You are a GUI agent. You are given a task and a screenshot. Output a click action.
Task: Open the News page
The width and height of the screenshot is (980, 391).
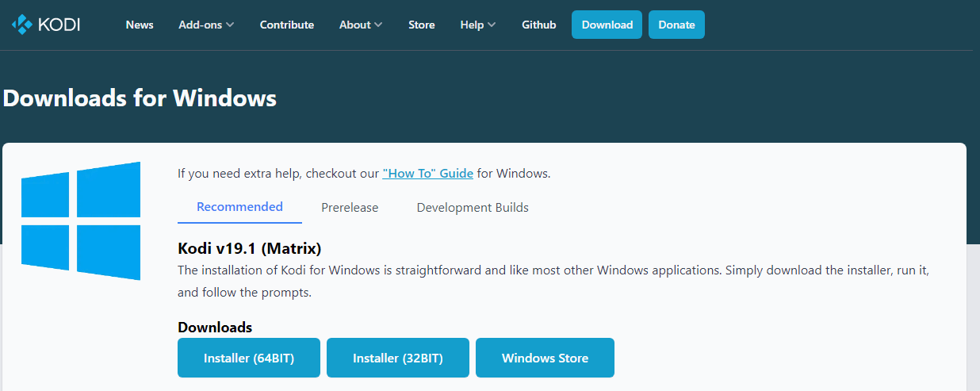click(140, 25)
